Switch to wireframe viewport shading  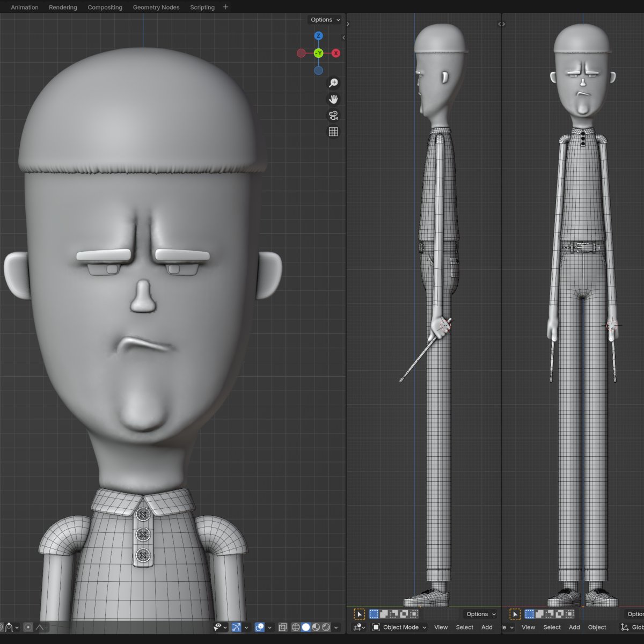tap(296, 627)
